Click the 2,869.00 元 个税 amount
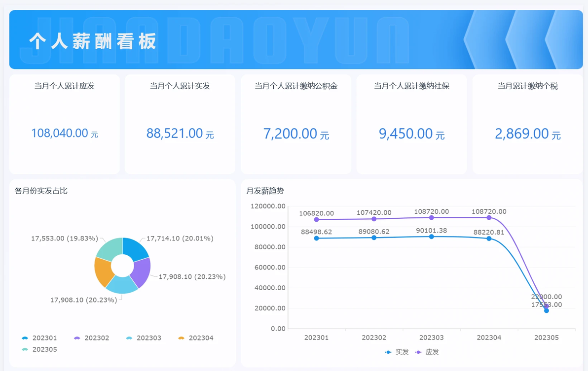Screen dimensions: 588x371 click(x=527, y=134)
